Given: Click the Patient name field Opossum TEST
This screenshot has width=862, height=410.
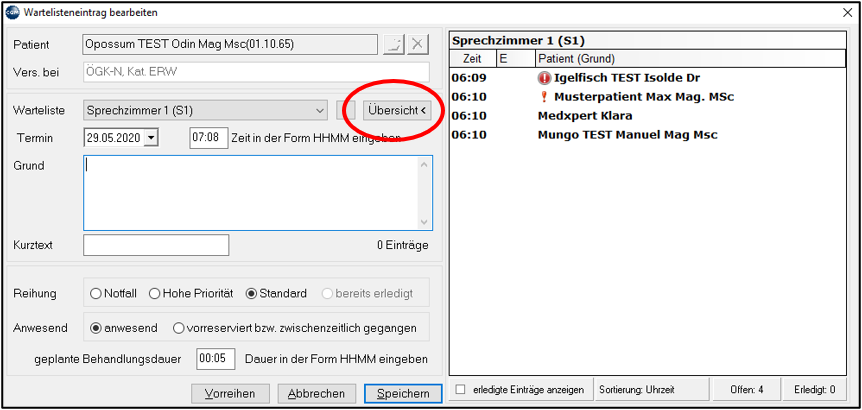Looking at the screenshot, I should (229, 45).
